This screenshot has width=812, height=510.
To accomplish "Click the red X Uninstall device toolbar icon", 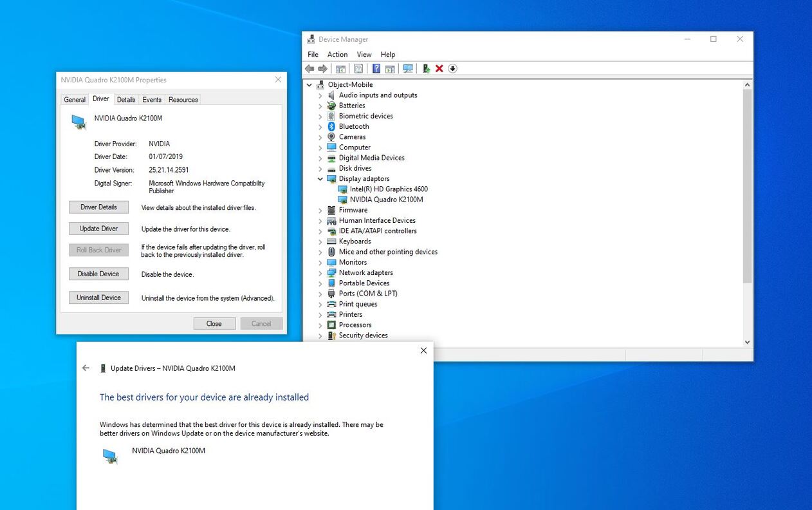I will tap(439, 69).
